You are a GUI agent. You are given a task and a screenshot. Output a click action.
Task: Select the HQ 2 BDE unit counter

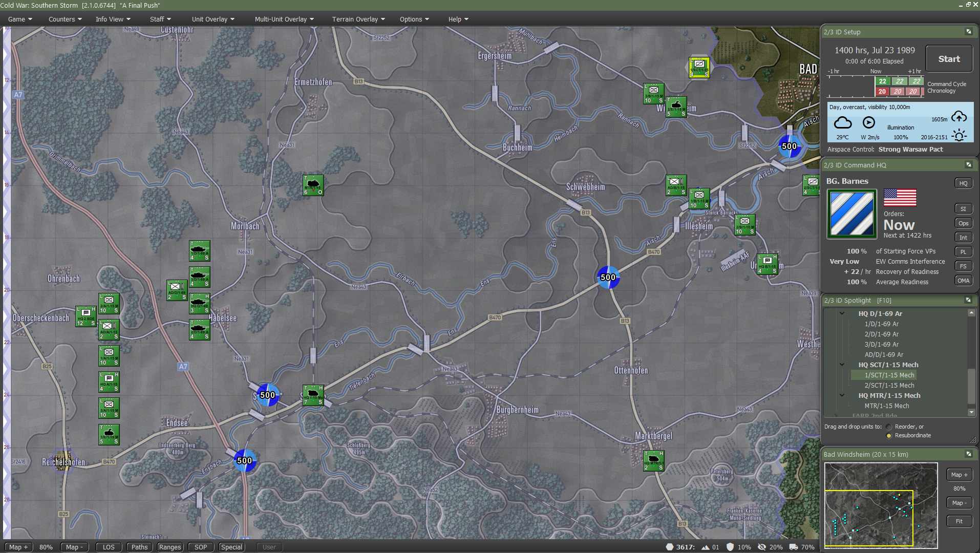[x=86, y=316]
